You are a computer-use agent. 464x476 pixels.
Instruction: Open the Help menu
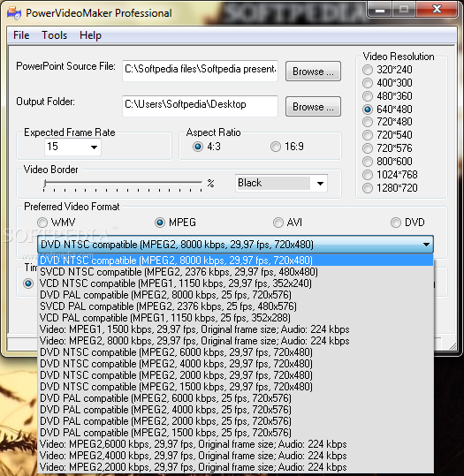click(x=90, y=35)
